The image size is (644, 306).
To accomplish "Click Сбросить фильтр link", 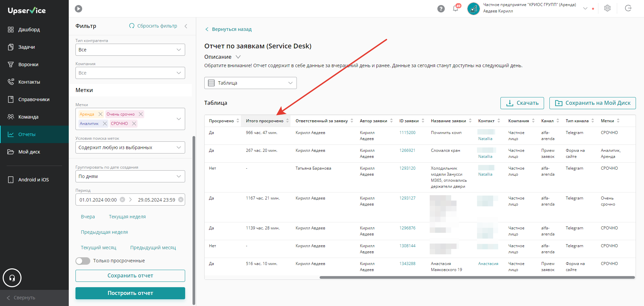I will [x=153, y=26].
